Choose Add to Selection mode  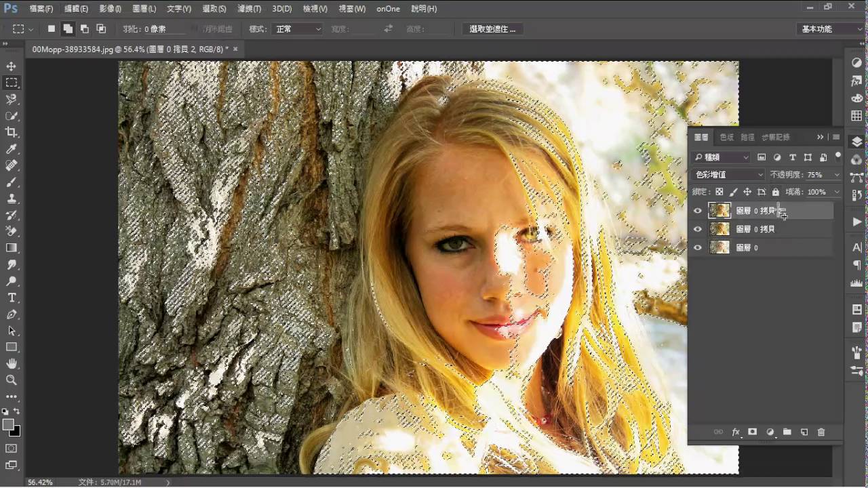[67, 29]
